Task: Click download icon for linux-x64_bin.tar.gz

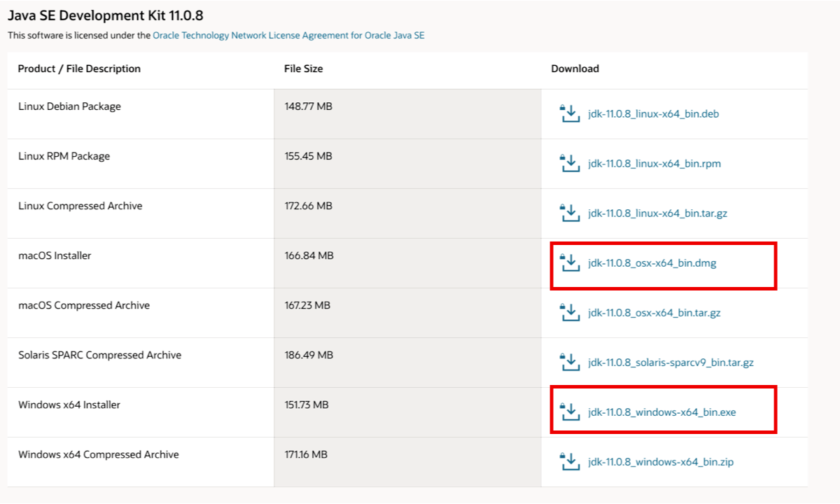Action: [570, 213]
